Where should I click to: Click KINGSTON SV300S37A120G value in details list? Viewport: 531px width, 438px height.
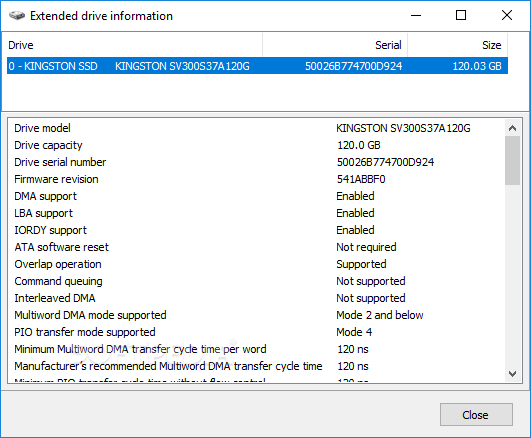point(403,128)
